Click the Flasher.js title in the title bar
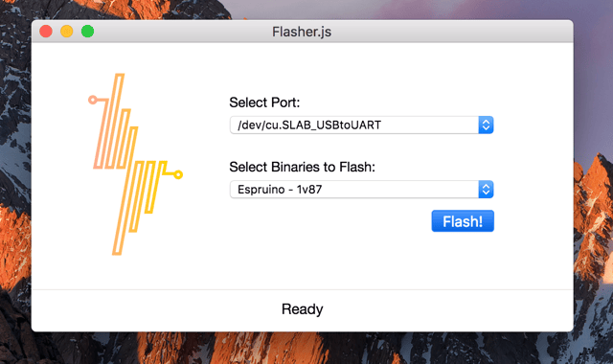The height and width of the screenshot is (364, 613). point(302,32)
